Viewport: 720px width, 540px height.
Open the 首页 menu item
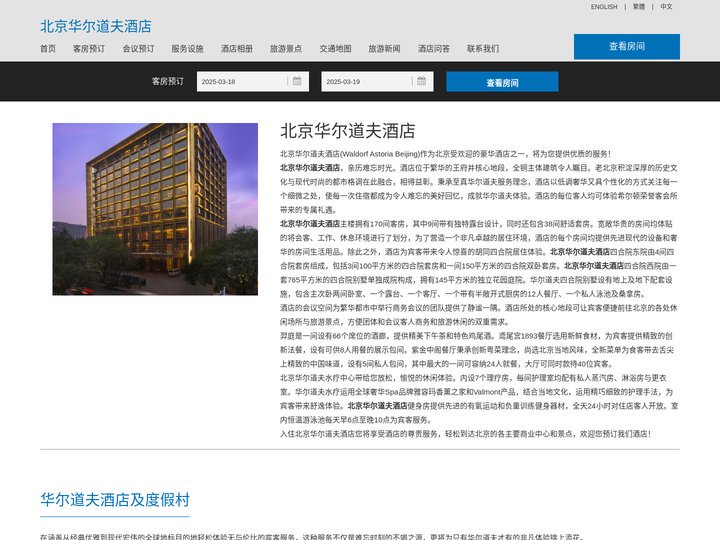click(x=48, y=49)
